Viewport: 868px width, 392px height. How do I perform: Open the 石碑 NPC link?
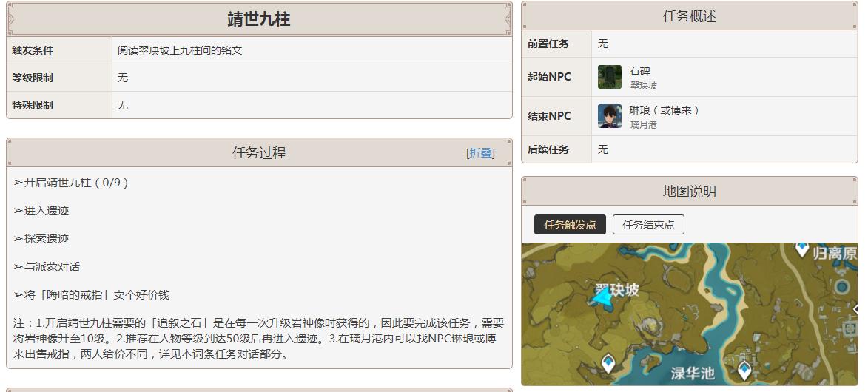pos(639,71)
